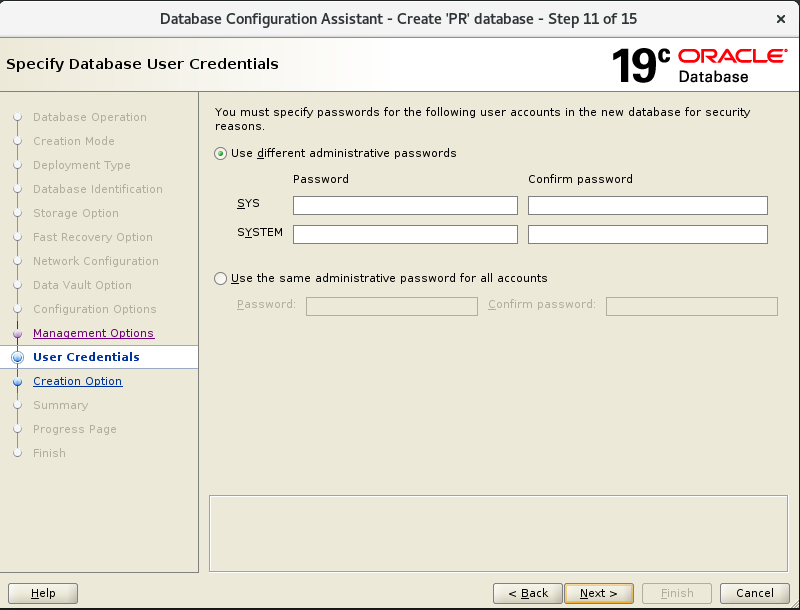Click the SYS confirm password field
This screenshot has height=610, width=800.
pos(647,206)
